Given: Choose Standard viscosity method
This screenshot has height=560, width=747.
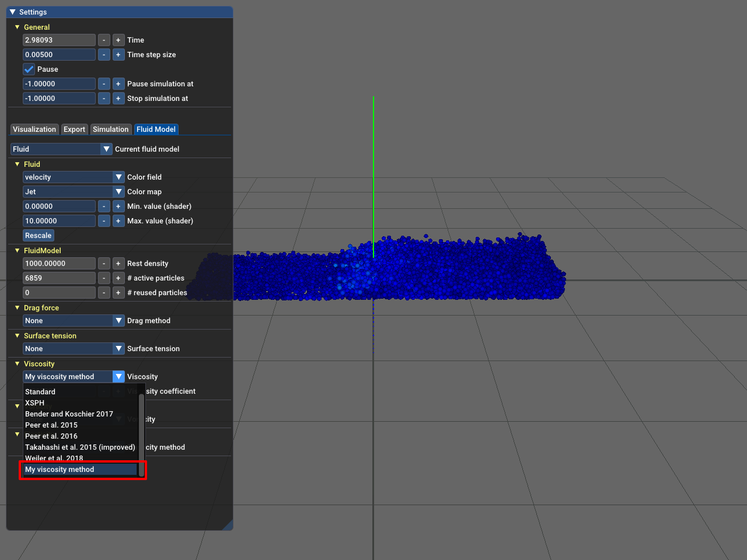Looking at the screenshot, I should (81, 392).
